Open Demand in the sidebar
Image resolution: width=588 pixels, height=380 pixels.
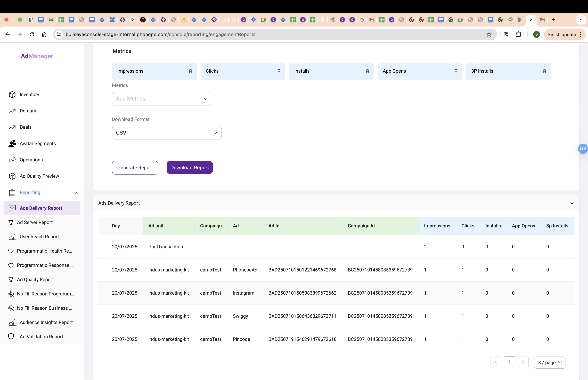coord(28,111)
